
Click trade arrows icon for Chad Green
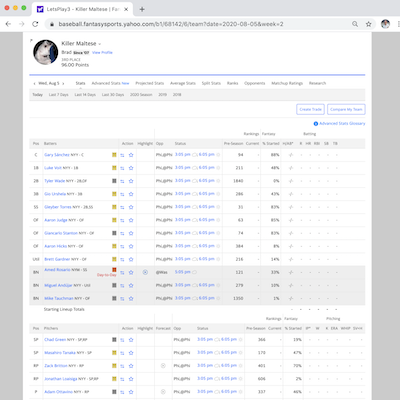[x=122, y=340]
